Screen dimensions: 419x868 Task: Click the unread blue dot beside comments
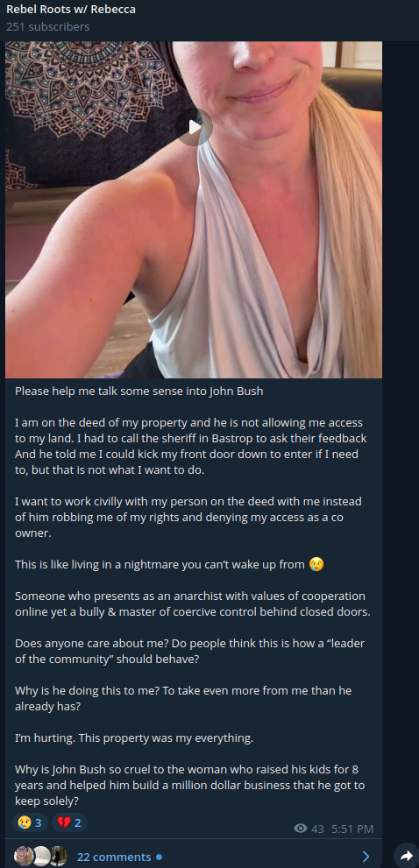pyautogui.click(x=159, y=857)
